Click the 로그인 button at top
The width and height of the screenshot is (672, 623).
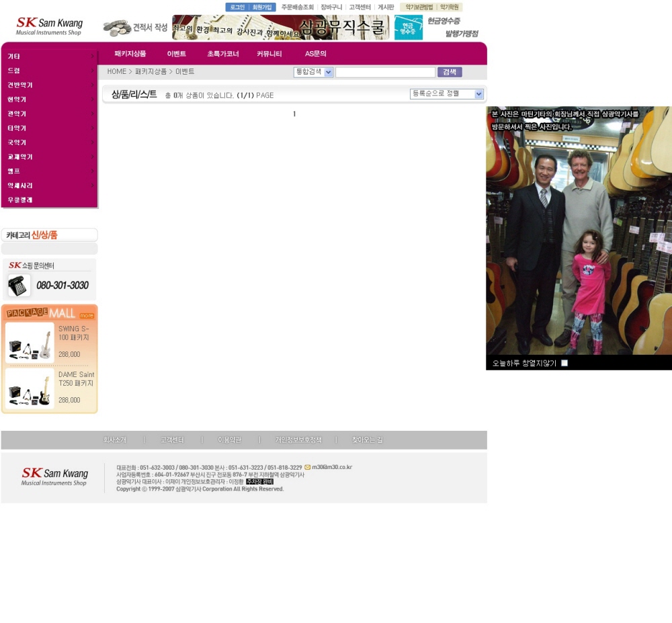click(237, 7)
